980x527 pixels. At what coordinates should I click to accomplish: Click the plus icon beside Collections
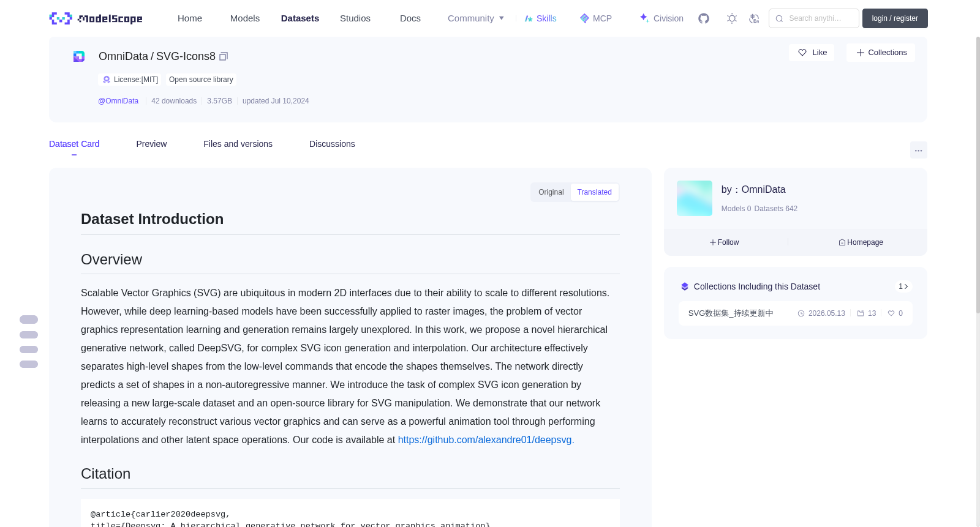(x=861, y=53)
